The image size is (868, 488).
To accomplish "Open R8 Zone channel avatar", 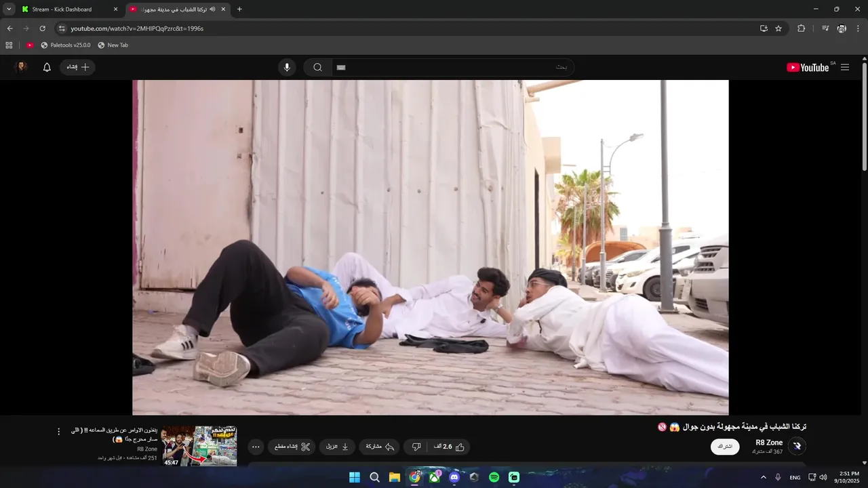I will pos(797,446).
